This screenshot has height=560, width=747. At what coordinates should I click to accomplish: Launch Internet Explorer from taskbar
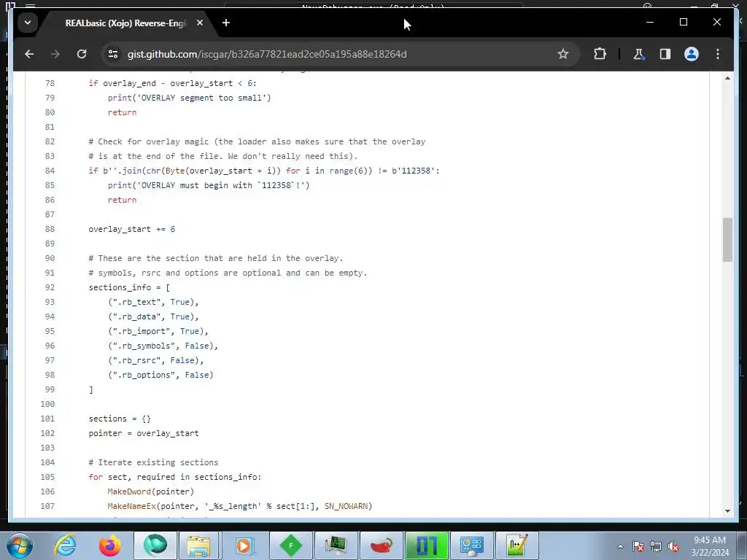click(65, 545)
